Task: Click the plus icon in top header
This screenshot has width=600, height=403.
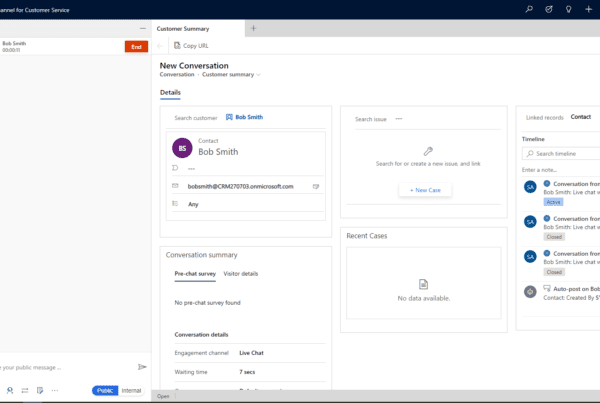Action: pos(589,9)
